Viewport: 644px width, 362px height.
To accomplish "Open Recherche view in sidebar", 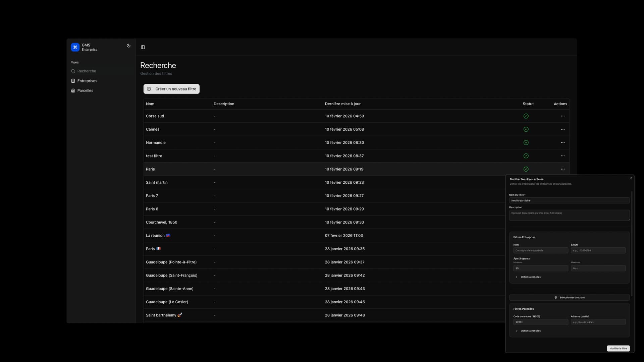I will click(x=87, y=71).
